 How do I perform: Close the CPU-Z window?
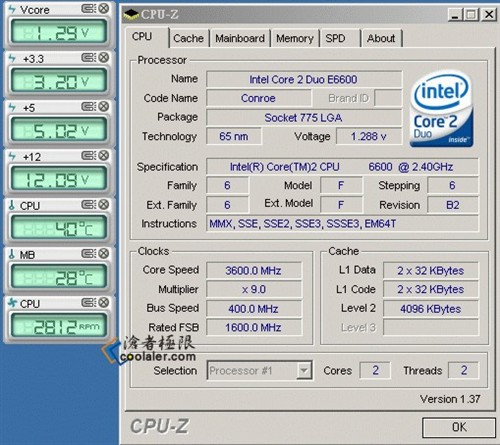(x=489, y=15)
